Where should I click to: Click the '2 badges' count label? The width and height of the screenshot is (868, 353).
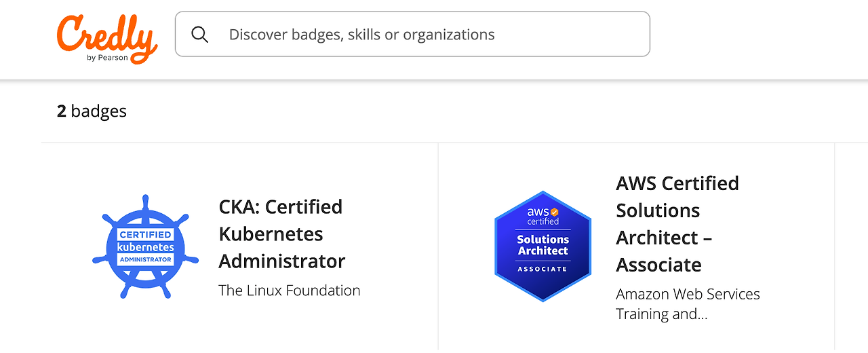click(92, 111)
